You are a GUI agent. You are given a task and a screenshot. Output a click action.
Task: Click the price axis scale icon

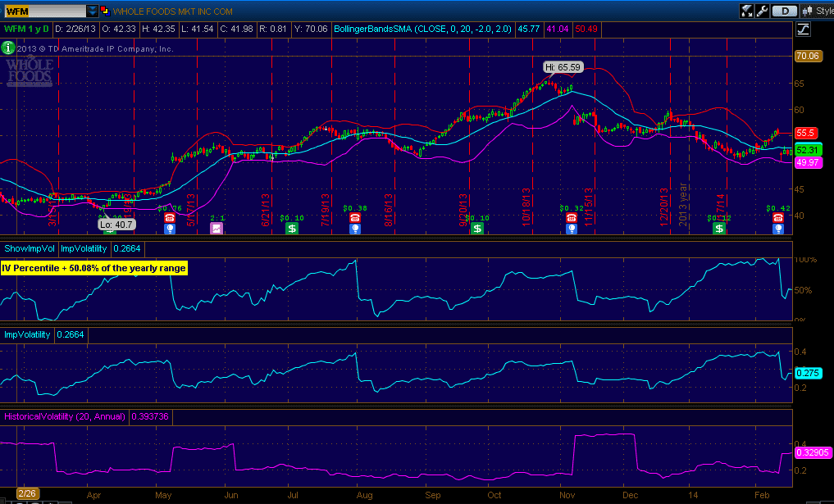[x=803, y=30]
